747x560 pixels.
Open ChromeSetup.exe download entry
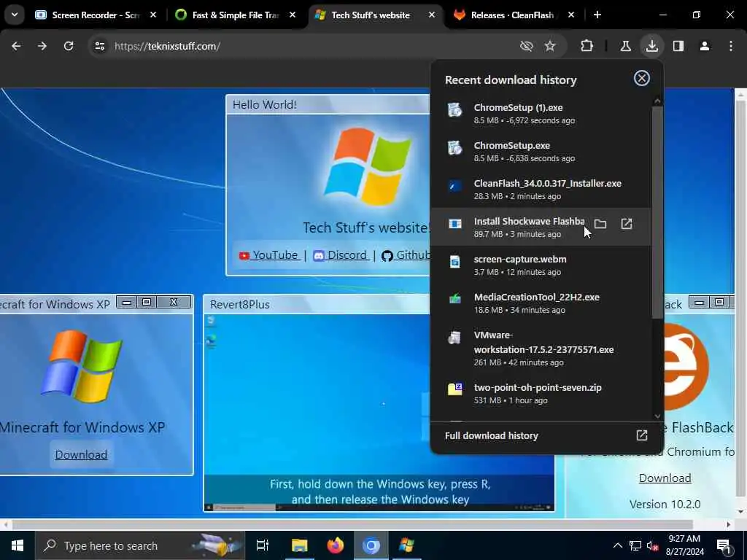[x=541, y=152]
